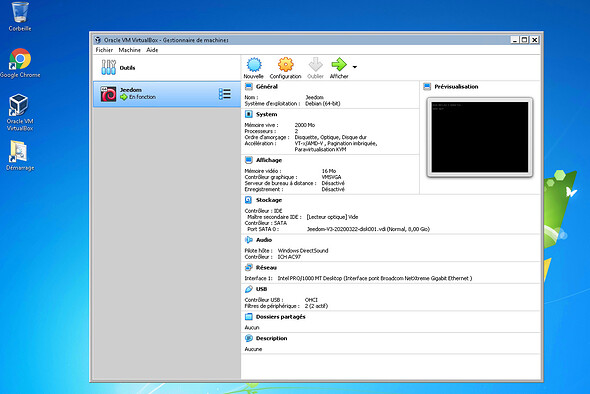Open the Stockage settings heading link
This screenshot has height=394, width=590.
pos(269,200)
